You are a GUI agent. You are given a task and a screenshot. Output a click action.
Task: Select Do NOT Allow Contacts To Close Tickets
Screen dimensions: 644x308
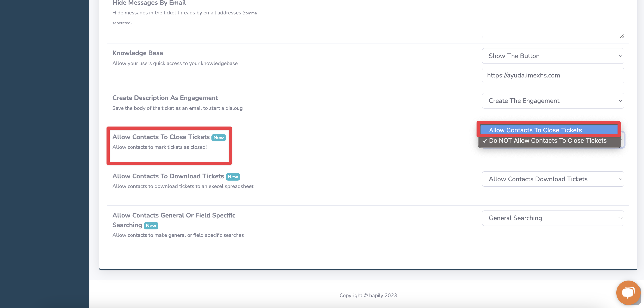pyautogui.click(x=547, y=140)
